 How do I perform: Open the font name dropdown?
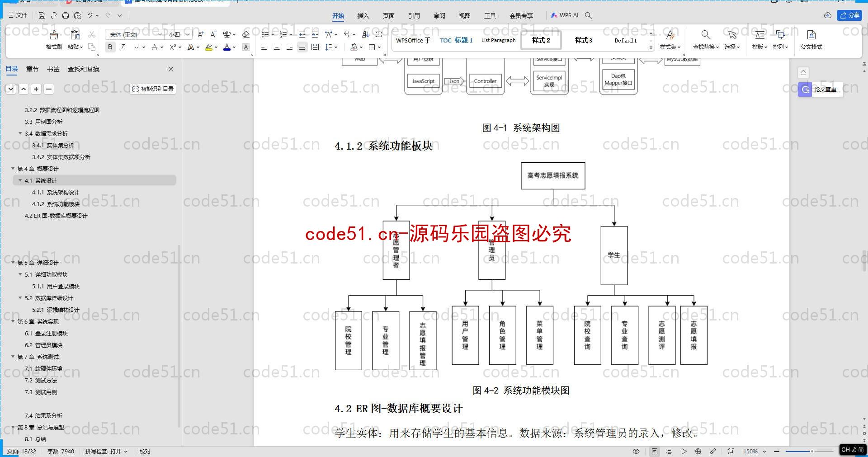coord(160,34)
